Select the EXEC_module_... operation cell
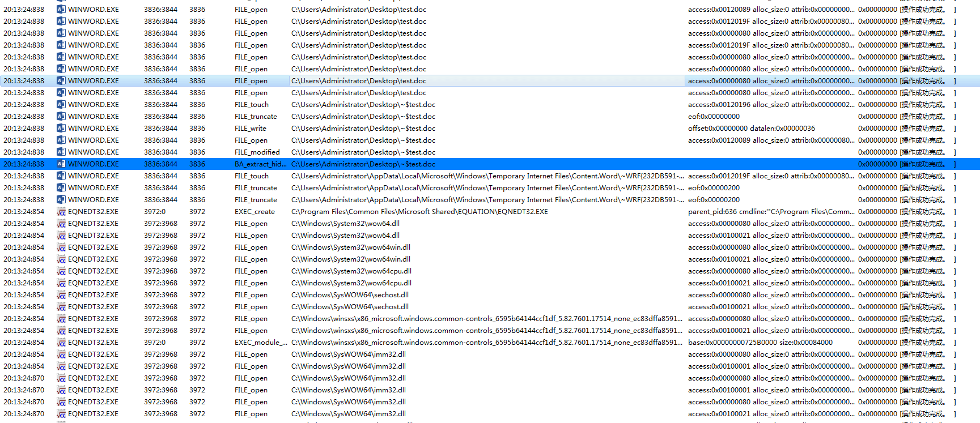 tap(261, 342)
